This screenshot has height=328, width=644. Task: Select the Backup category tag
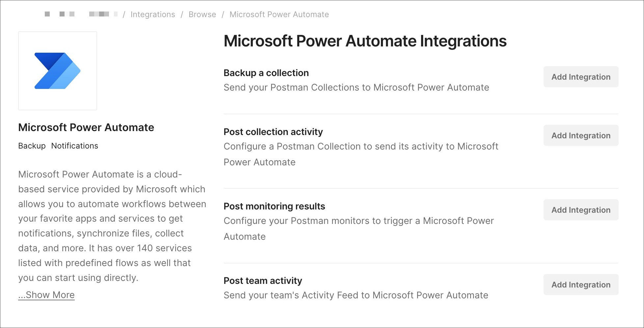32,146
